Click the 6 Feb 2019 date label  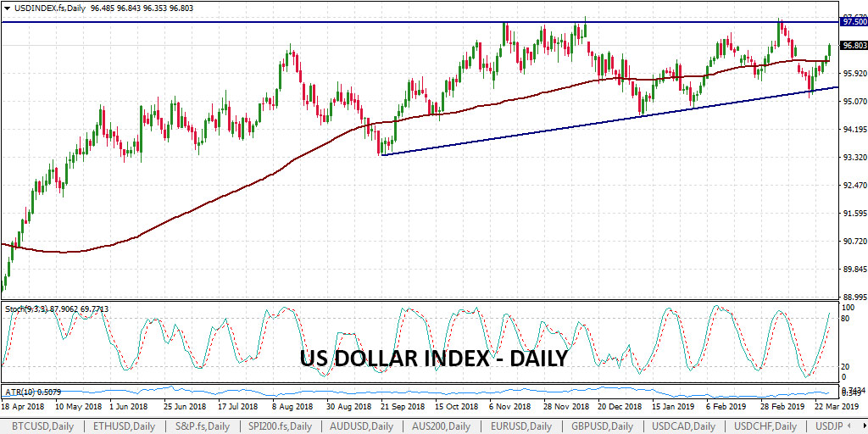tap(727, 406)
